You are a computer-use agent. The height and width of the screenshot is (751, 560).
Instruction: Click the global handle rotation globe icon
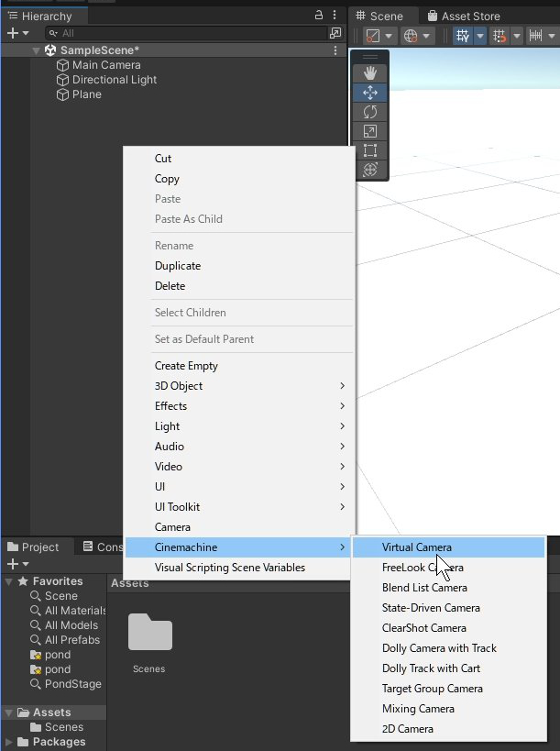pos(411,36)
